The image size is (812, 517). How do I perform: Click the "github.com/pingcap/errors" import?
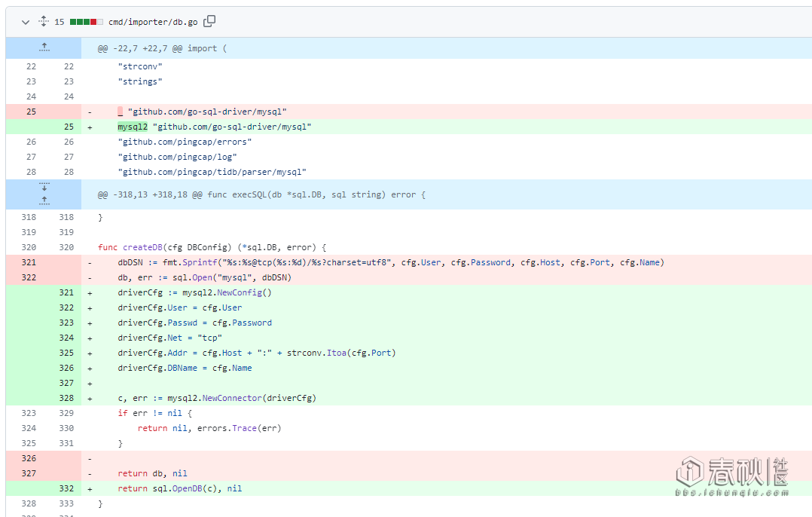(x=185, y=142)
